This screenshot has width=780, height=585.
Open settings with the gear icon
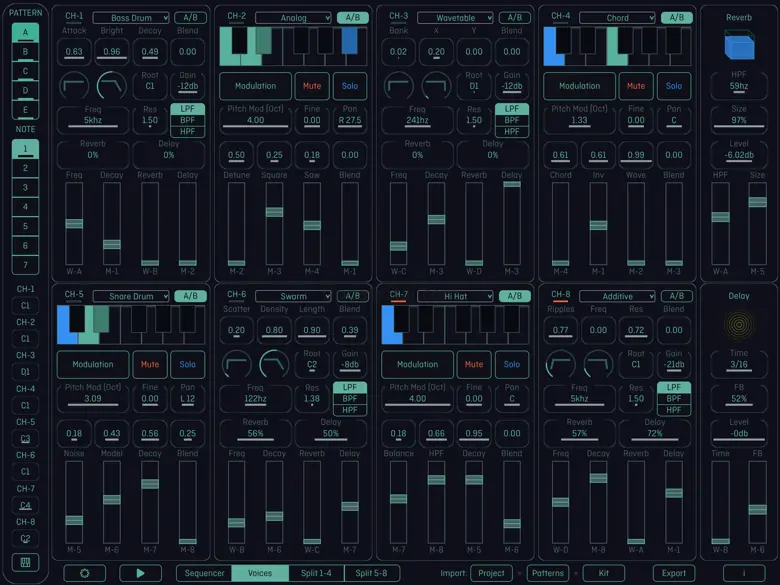point(85,573)
